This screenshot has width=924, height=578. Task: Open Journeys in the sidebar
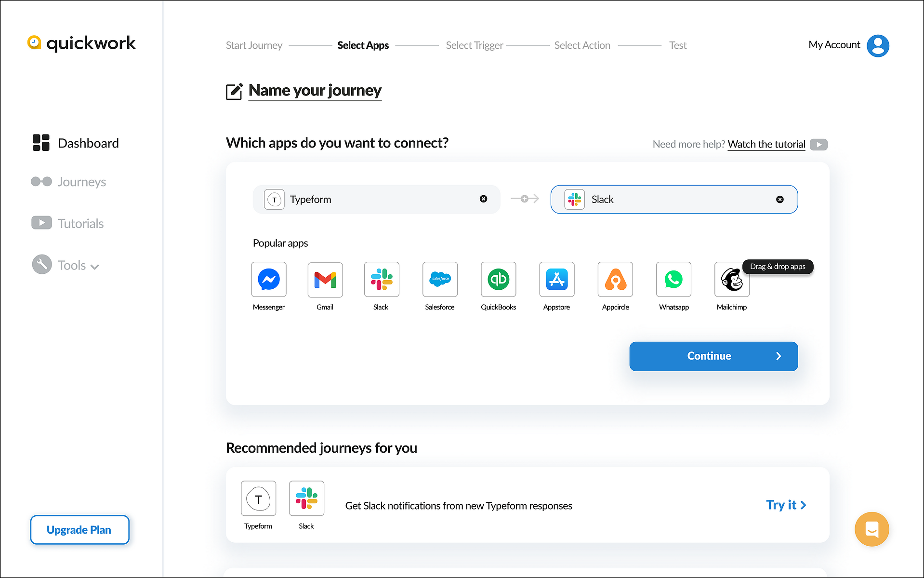pyautogui.click(x=68, y=182)
